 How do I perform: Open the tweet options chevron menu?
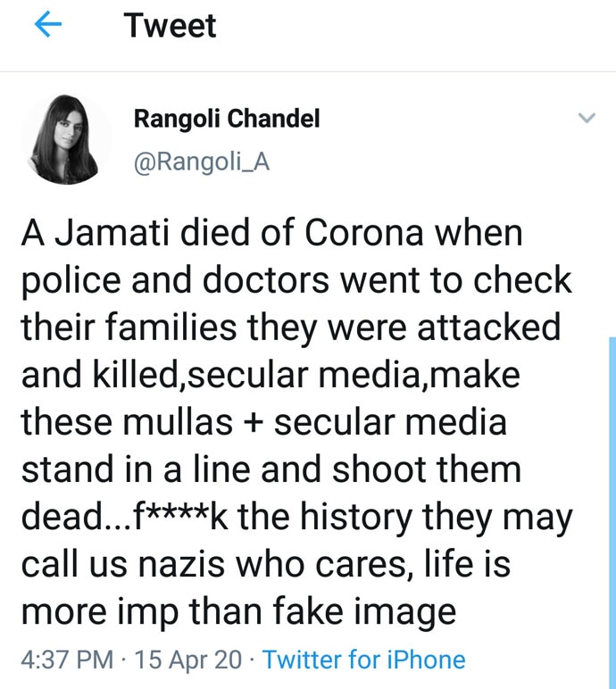(x=587, y=118)
